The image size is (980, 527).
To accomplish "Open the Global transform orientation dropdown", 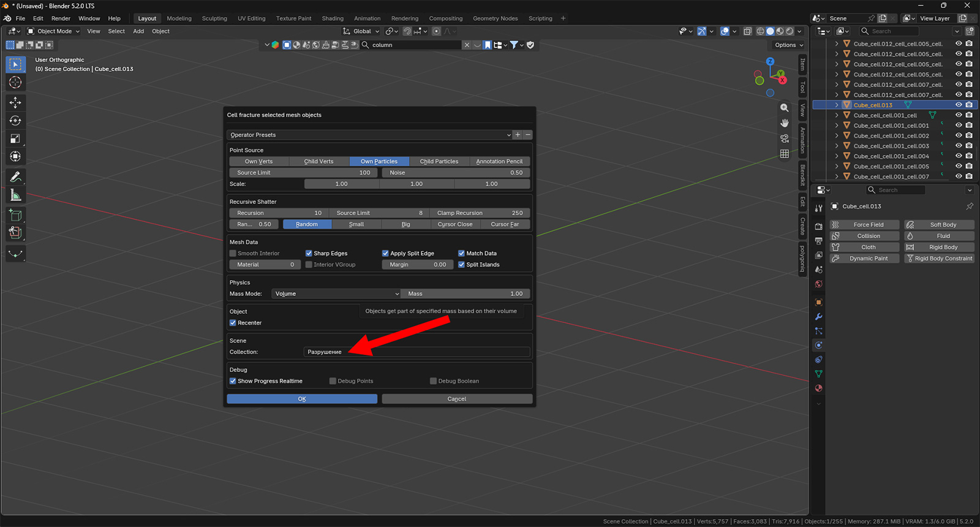I will coord(361,31).
